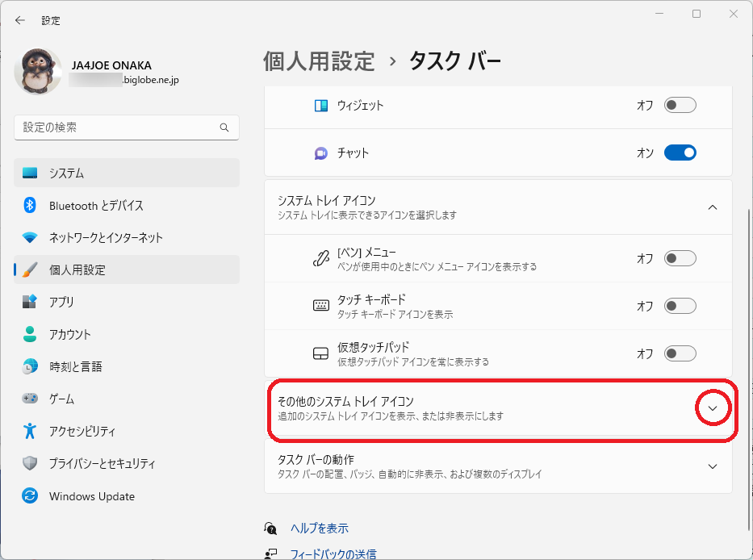The width and height of the screenshot is (753, 560).
Task: Click the feedback icon beside フィードバックの送信
Action: tap(270, 554)
